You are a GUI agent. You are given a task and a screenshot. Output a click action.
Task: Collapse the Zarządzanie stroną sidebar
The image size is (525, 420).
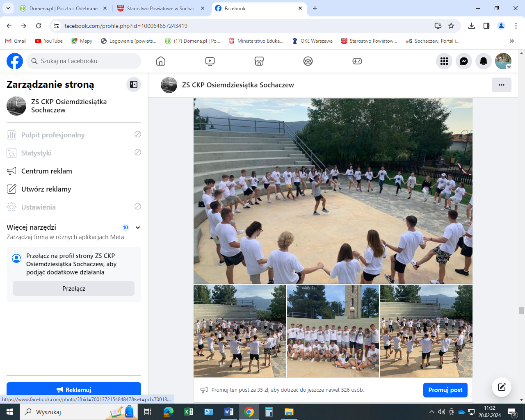134,84
